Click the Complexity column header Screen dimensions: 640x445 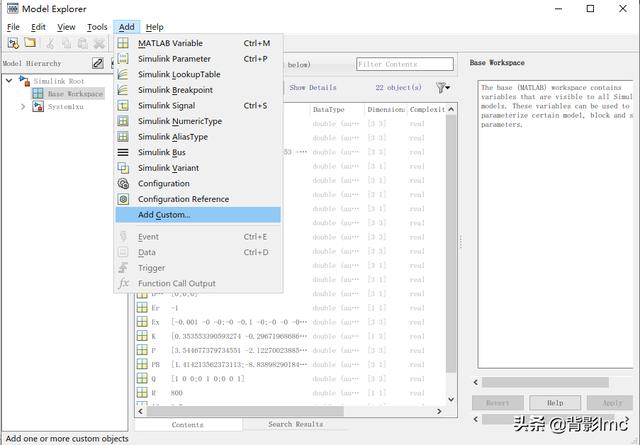427,109
